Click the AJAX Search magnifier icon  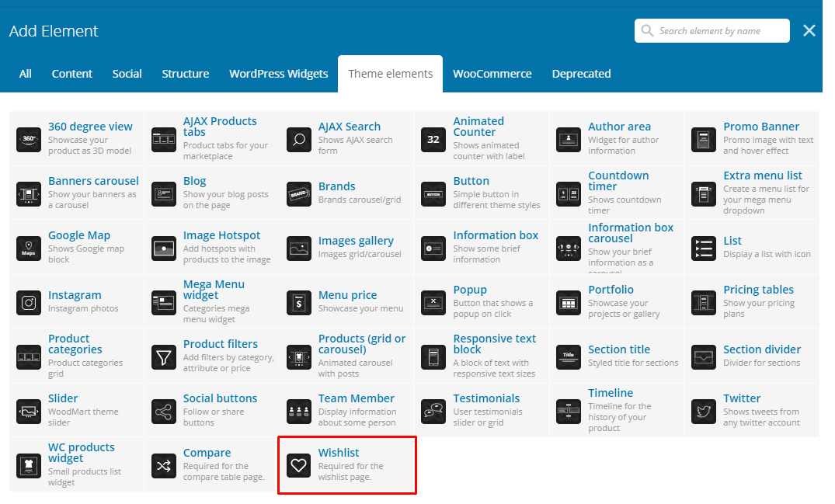click(299, 140)
